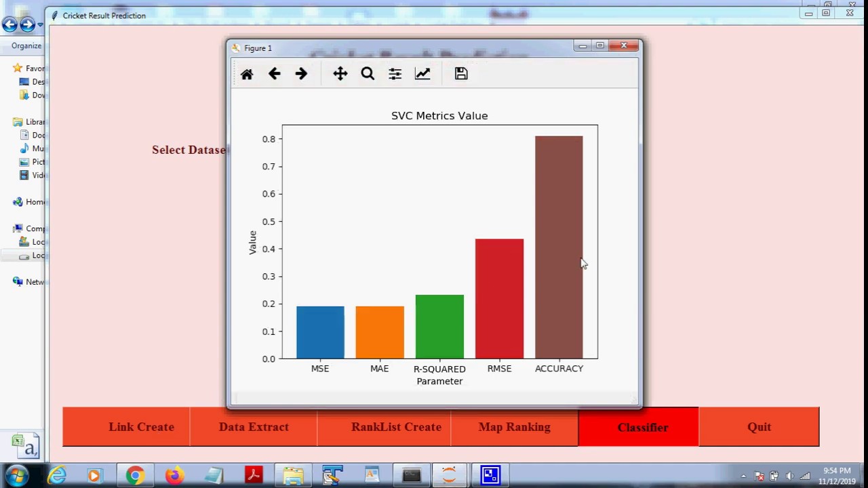Click the Parameter axis label
This screenshot has height=488, width=868.
(x=439, y=381)
